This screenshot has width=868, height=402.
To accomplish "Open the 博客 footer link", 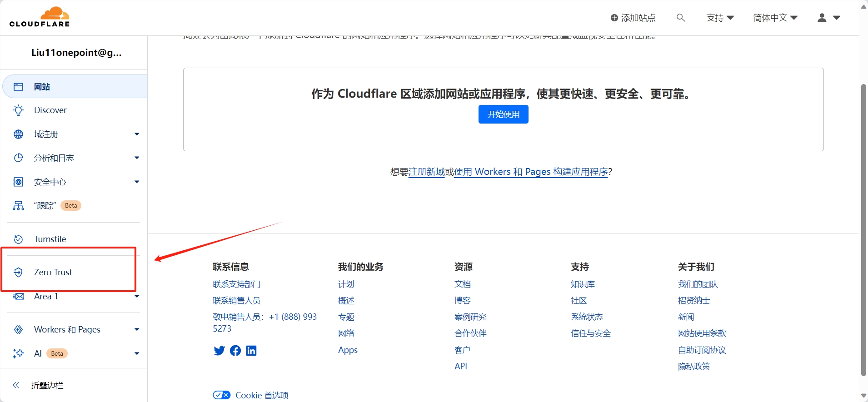I will tap(463, 301).
